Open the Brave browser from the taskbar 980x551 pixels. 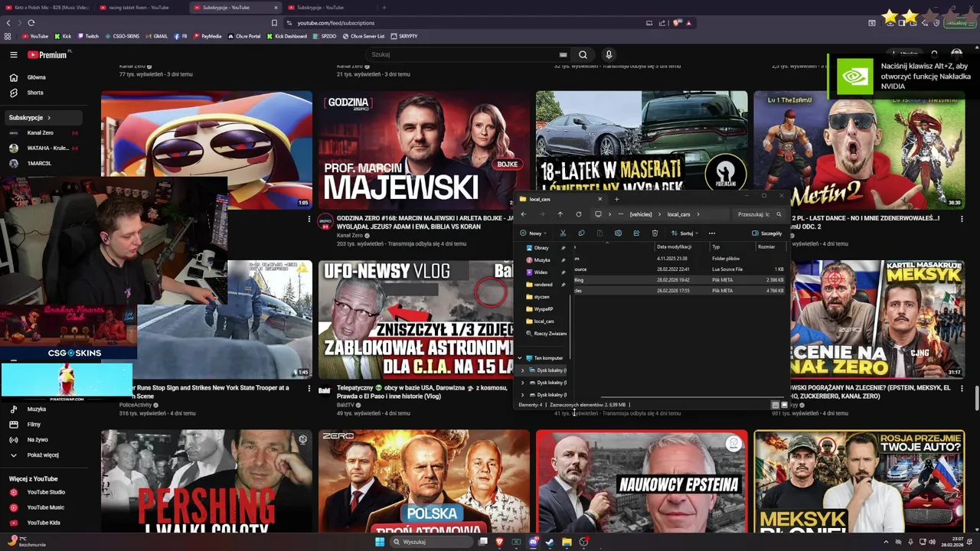pyautogui.click(x=499, y=542)
